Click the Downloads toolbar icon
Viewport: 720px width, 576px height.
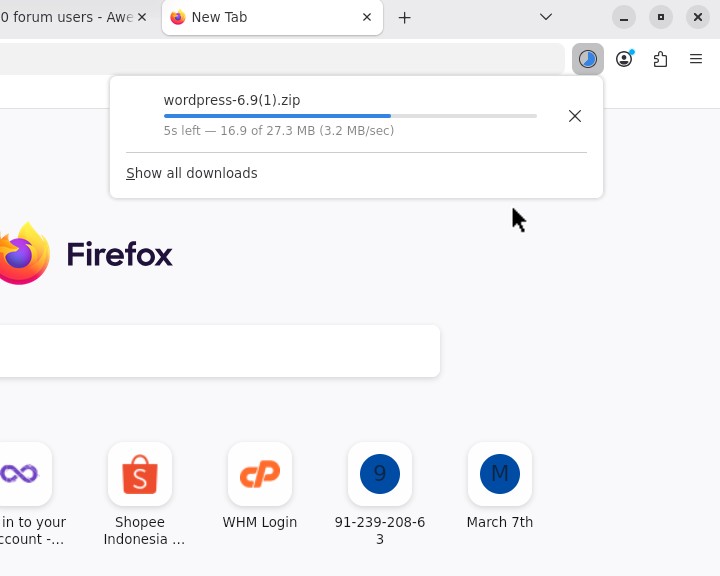click(588, 59)
